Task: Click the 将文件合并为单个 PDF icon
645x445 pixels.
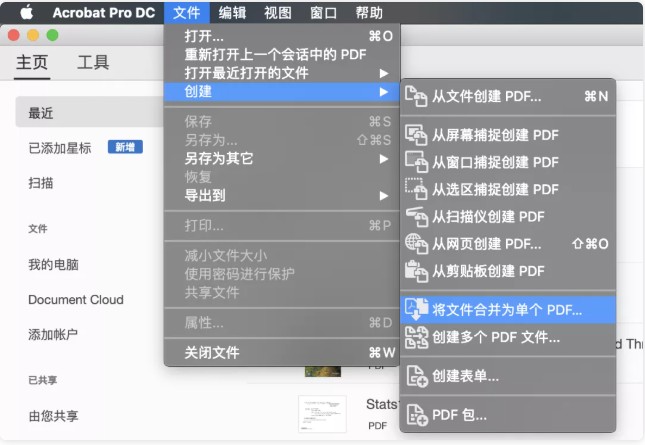Action: tap(416, 309)
